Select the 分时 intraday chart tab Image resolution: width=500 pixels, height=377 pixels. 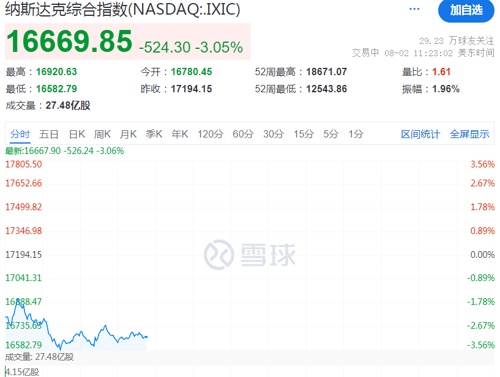(x=20, y=134)
